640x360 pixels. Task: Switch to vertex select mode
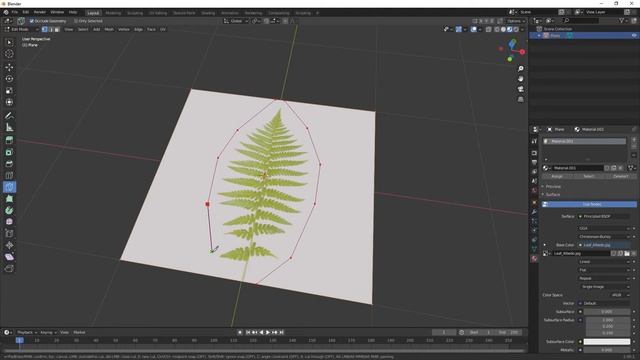click(x=44, y=29)
